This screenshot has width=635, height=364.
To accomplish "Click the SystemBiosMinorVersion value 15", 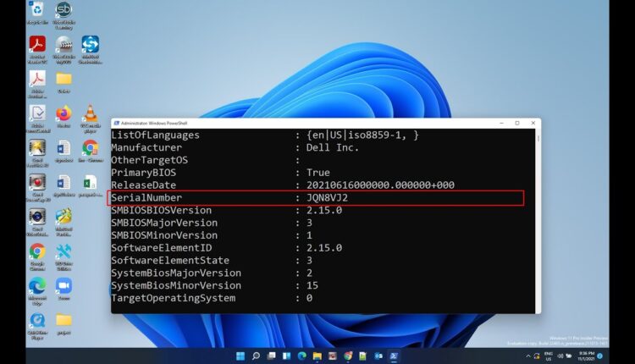I will [x=312, y=285].
